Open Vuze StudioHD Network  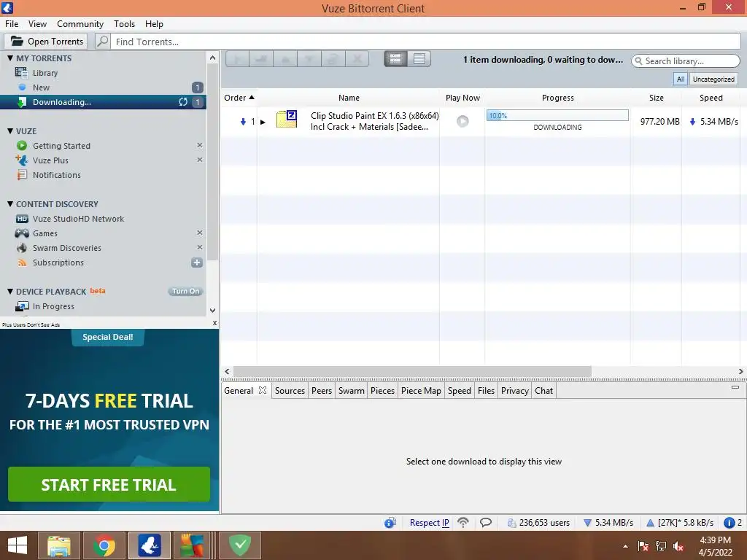(x=78, y=219)
